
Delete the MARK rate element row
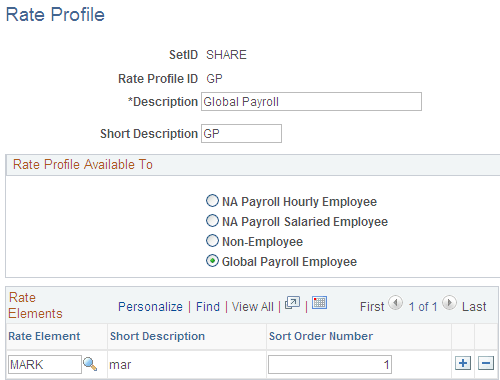(x=486, y=363)
